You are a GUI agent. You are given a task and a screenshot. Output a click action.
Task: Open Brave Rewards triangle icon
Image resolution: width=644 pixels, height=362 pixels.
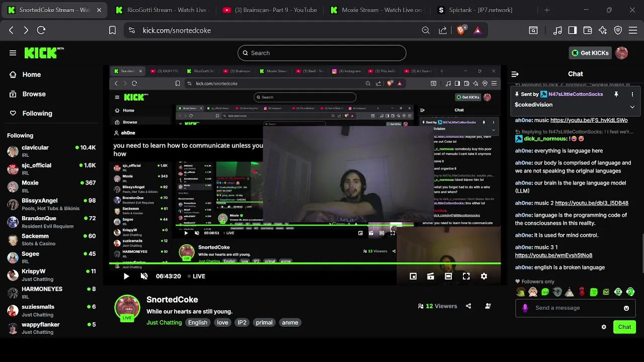point(477,30)
